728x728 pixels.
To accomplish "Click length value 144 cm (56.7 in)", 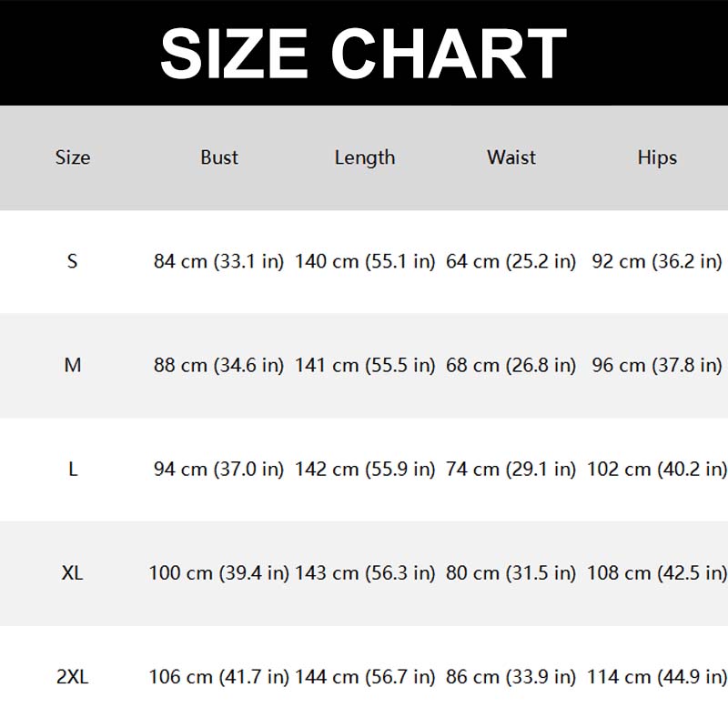I will coord(365,677).
